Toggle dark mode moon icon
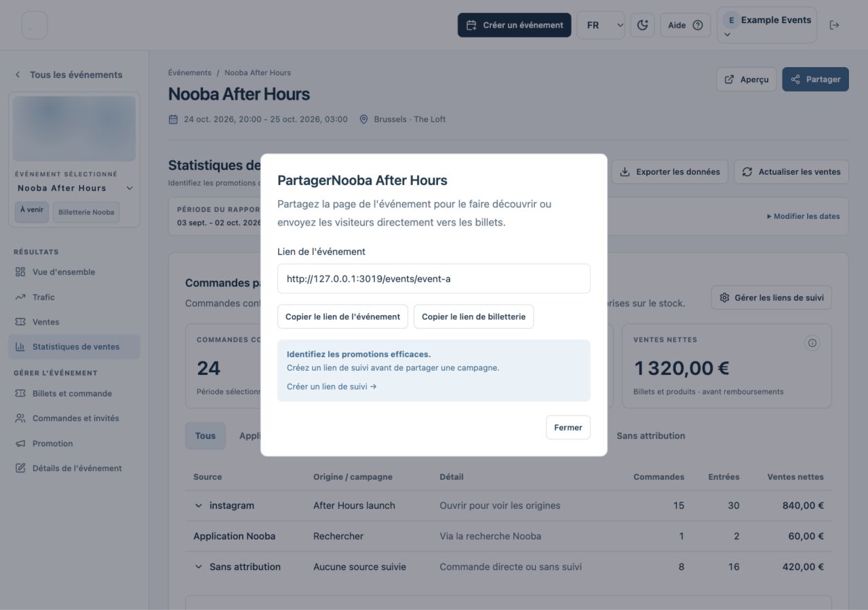 (x=642, y=25)
